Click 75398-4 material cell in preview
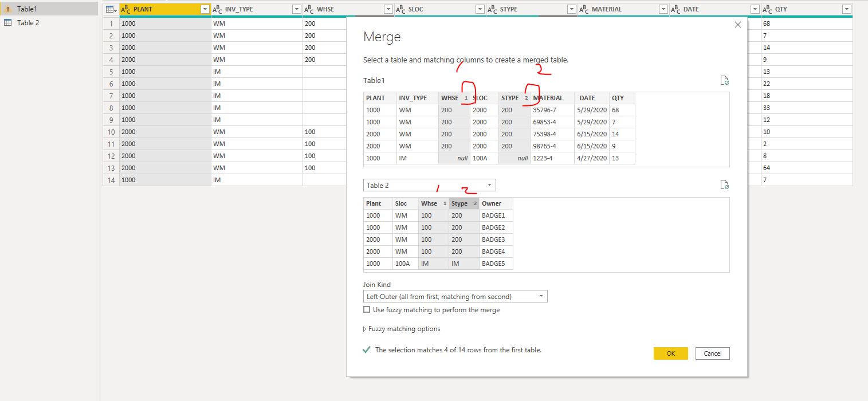This screenshot has width=868, height=401. click(x=552, y=134)
